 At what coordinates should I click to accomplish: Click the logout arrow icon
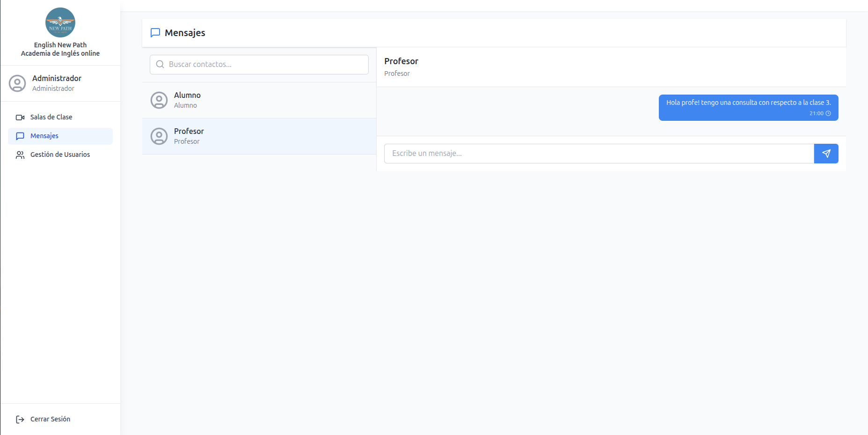pos(20,420)
